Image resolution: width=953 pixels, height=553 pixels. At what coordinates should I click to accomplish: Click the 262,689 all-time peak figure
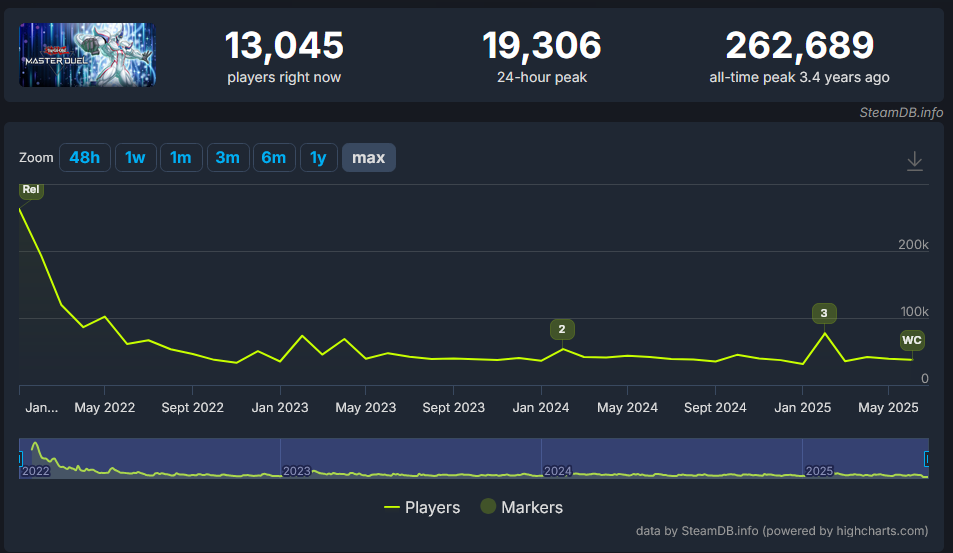pos(799,46)
